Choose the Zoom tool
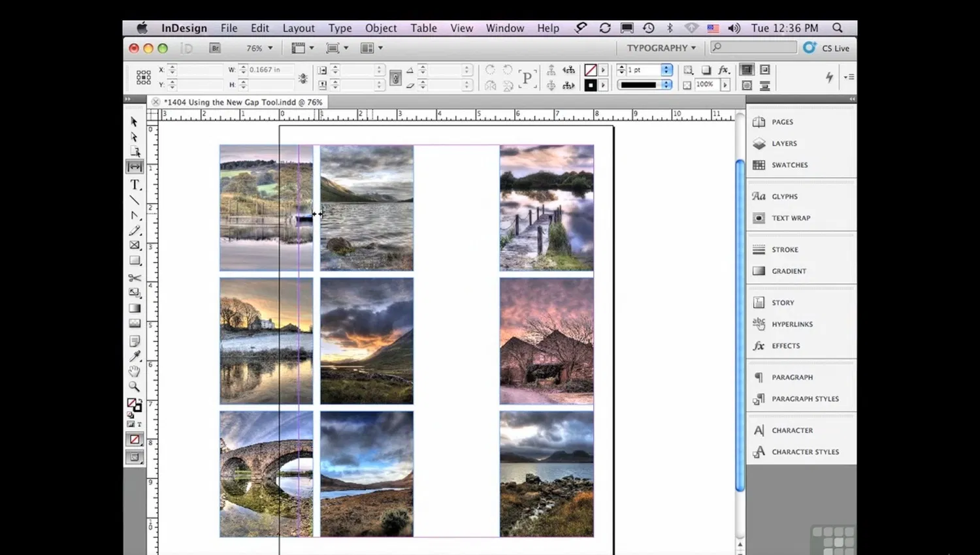 135,387
